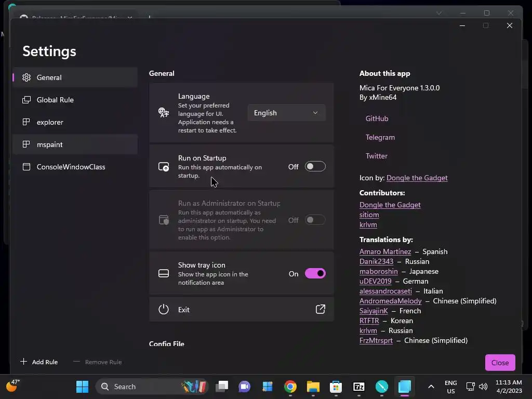532x399 pixels.
Task: Open the GitHub link
Action: [x=377, y=118]
